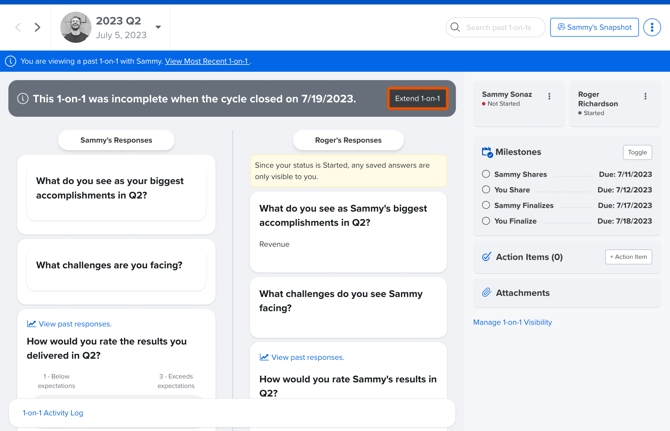Go to previous 1-on-1 with left arrow
Image resolution: width=670 pixels, height=431 pixels.
coord(18,28)
